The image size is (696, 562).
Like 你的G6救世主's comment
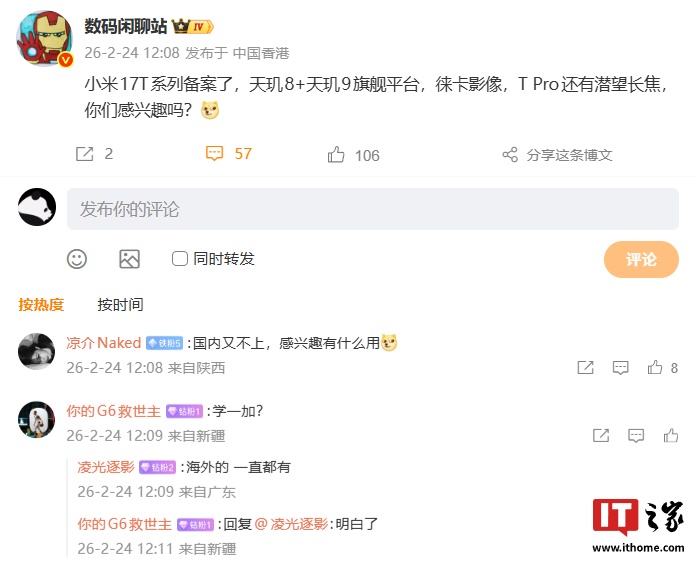pyautogui.click(x=671, y=435)
